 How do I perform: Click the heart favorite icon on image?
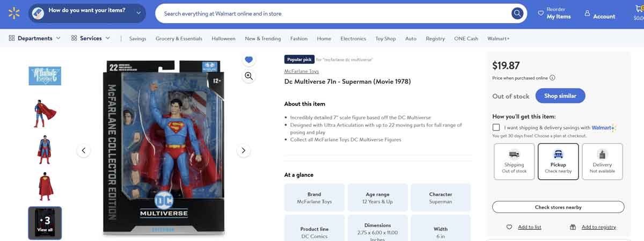click(248, 59)
